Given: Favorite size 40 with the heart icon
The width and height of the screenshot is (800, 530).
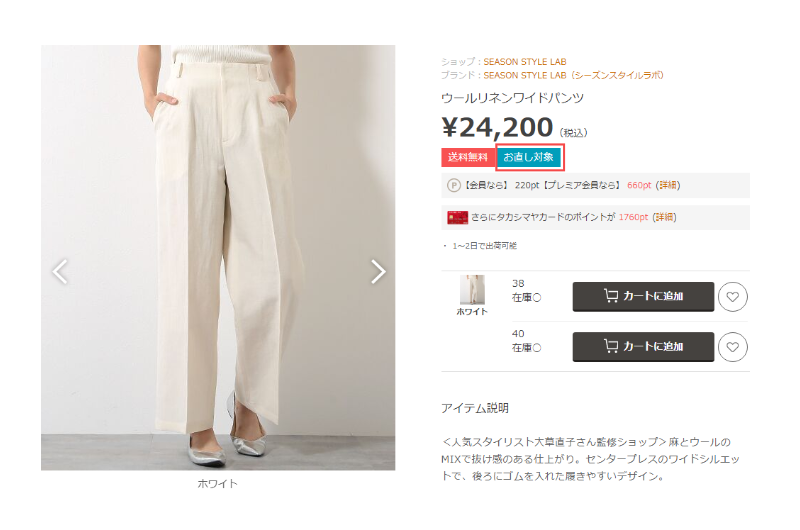Looking at the screenshot, I should [733, 347].
